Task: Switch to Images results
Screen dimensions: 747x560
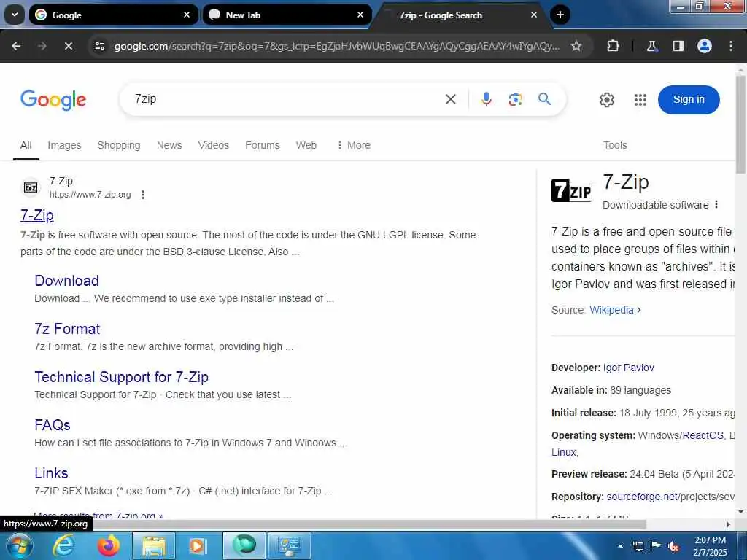Action: click(64, 145)
